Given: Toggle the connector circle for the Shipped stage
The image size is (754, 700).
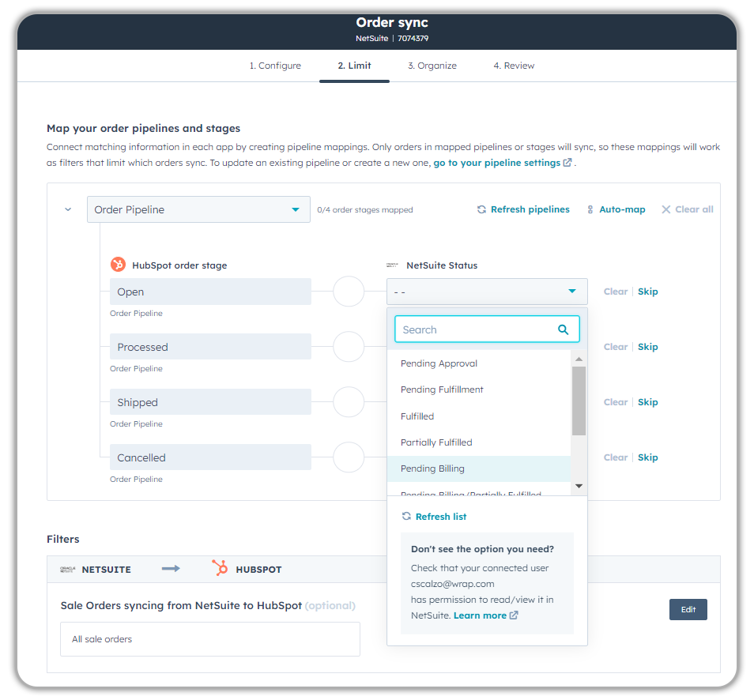Looking at the screenshot, I should pos(349,401).
